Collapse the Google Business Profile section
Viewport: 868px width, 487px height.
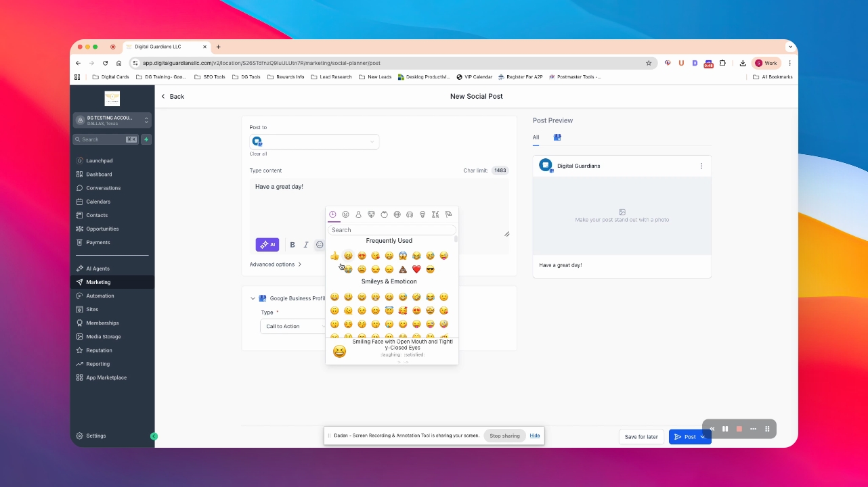(x=253, y=298)
